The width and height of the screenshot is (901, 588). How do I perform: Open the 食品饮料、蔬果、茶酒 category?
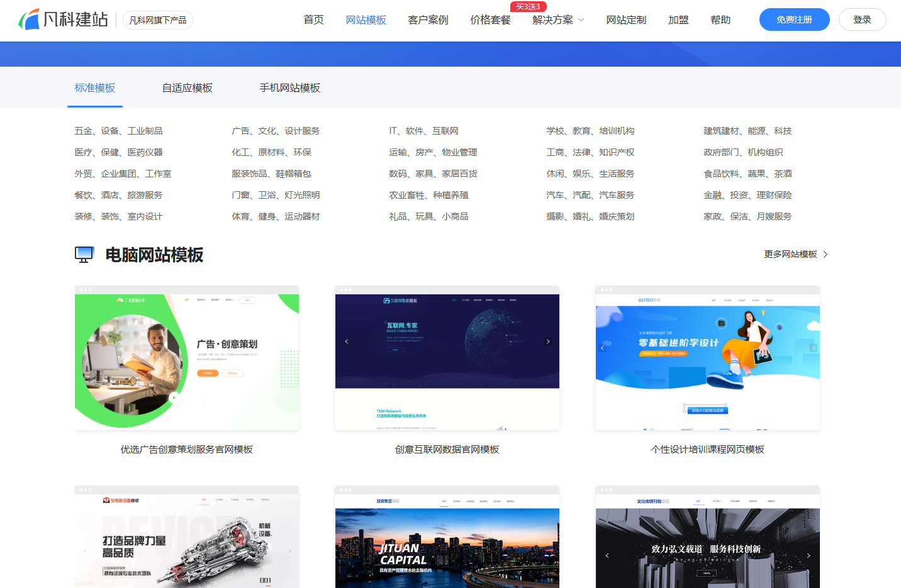(747, 174)
